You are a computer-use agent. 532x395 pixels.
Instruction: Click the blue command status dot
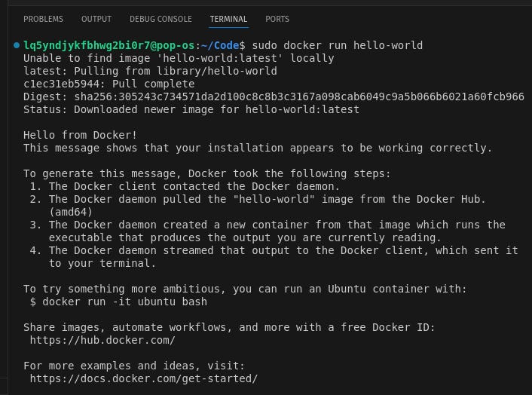coord(17,44)
